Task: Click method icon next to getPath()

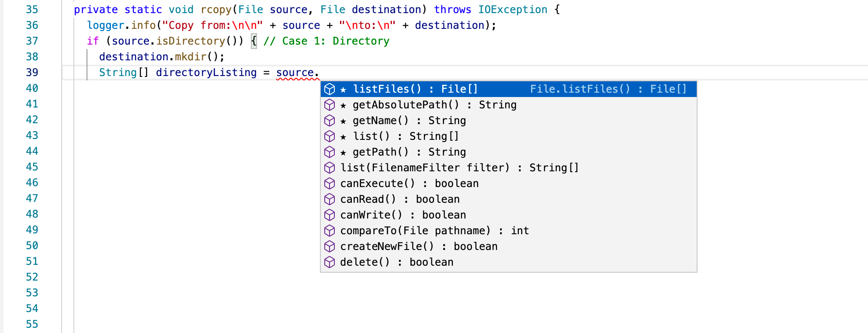Action: click(x=330, y=152)
